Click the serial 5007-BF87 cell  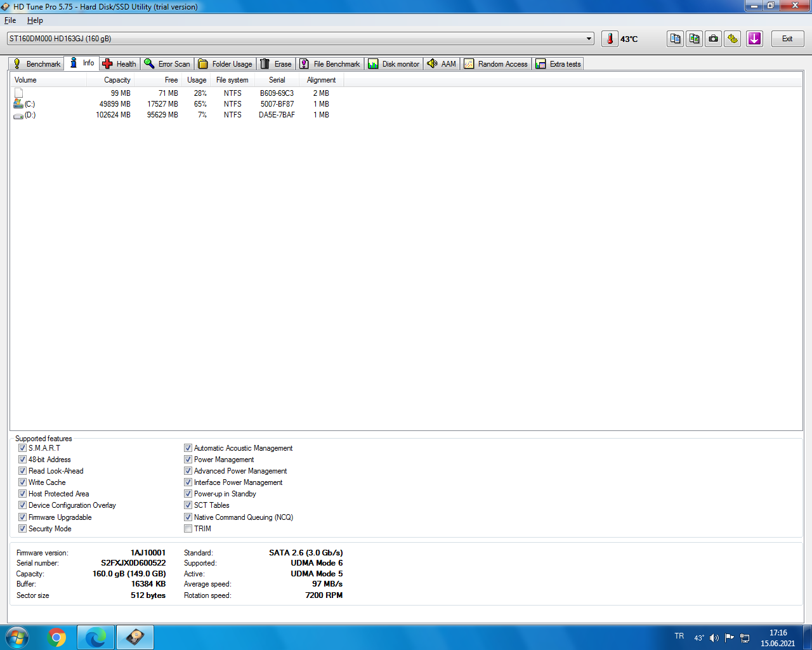pyautogui.click(x=277, y=104)
